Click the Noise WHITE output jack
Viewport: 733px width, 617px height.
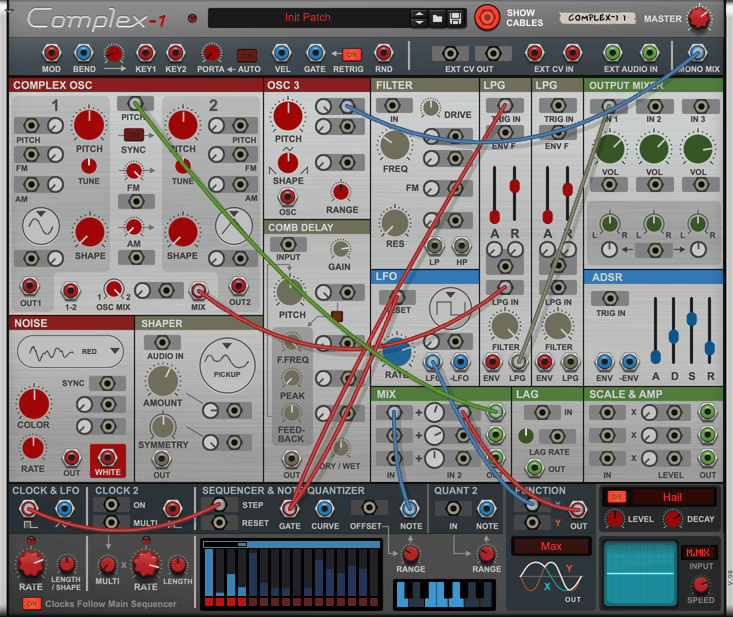click(108, 457)
